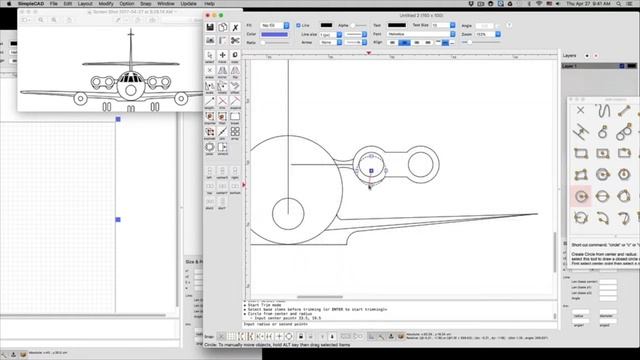The height and width of the screenshot is (360, 640).
Task: Choose the explode tool
Action: [x=210, y=132]
